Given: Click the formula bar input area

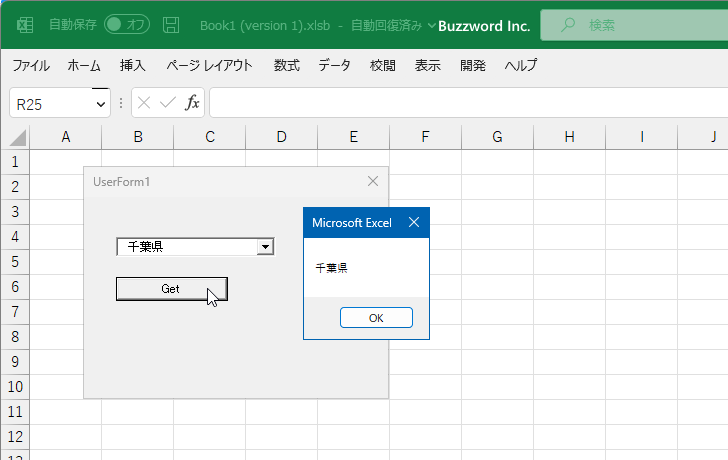Looking at the screenshot, I should click(x=468, y=103).
